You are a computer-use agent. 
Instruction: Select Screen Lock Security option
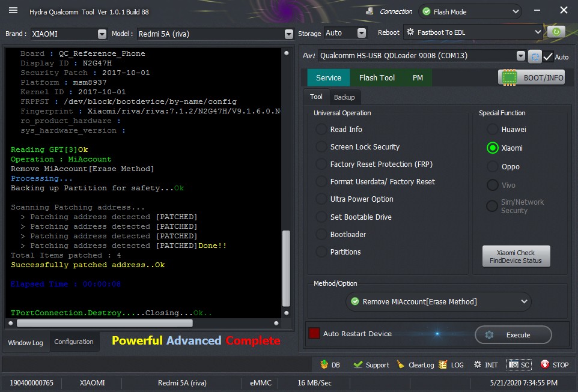click(358, 146)
